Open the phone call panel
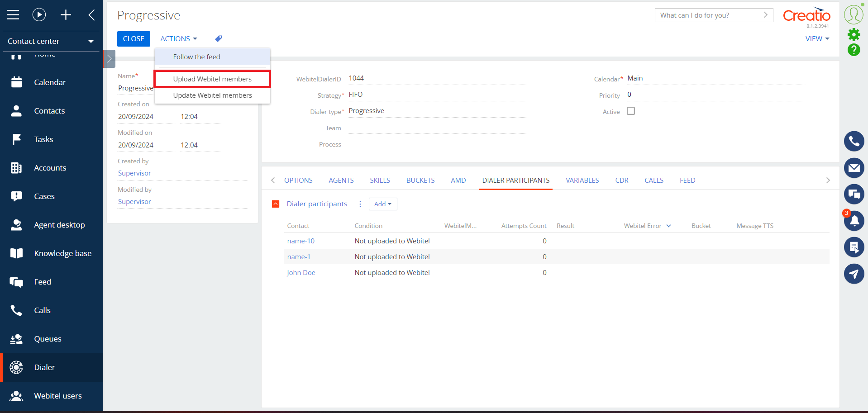This screenshot has width=868, height=413. (x=854, y=142)
